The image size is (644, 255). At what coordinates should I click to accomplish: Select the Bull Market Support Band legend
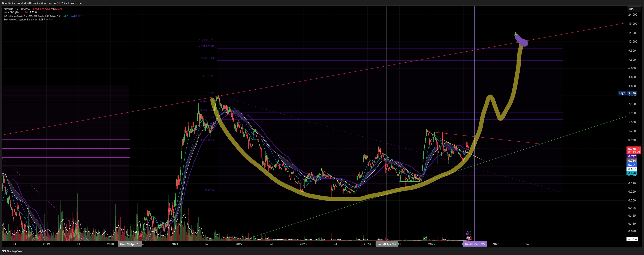coord(20,19)
